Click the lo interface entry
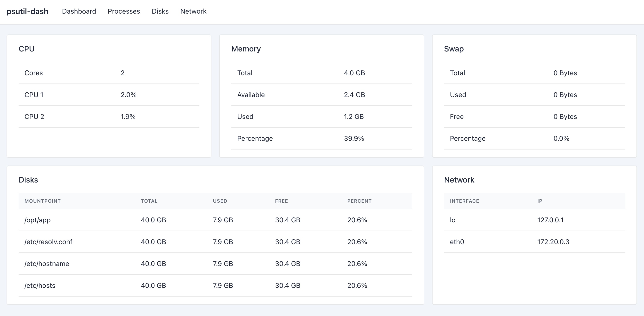The width and height of the screenshot is (644, 316). (x=452, y=220)
